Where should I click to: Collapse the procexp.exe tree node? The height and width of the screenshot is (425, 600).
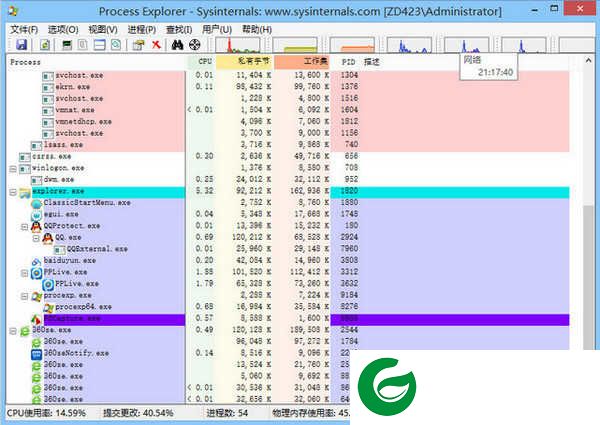(x=24, y=296)
